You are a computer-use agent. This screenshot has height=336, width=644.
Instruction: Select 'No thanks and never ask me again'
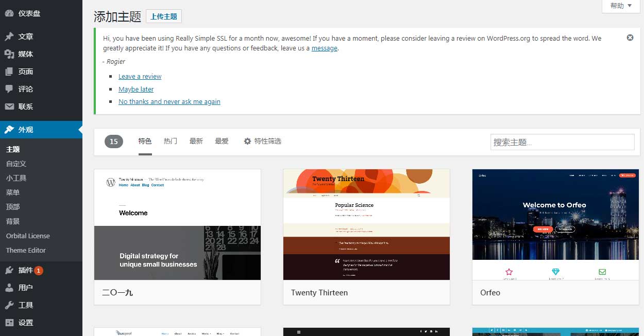click(169, 101)
